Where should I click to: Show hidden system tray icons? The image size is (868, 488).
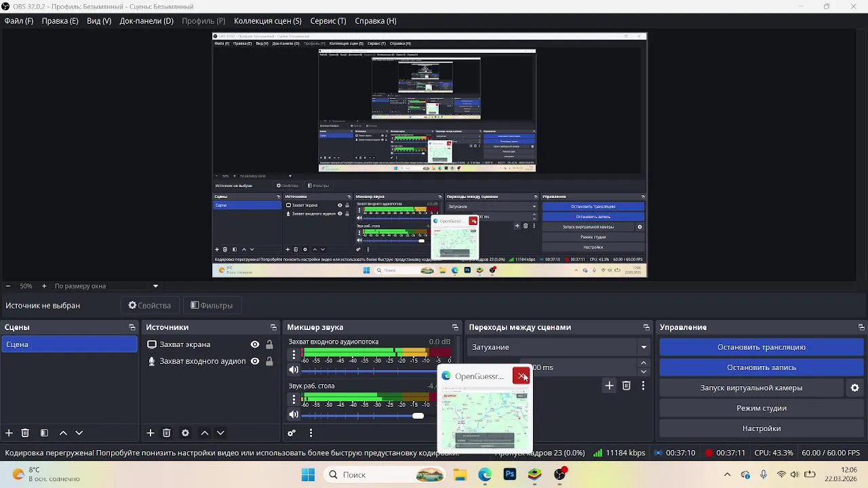pyautogui.click(x=728, y=474)
